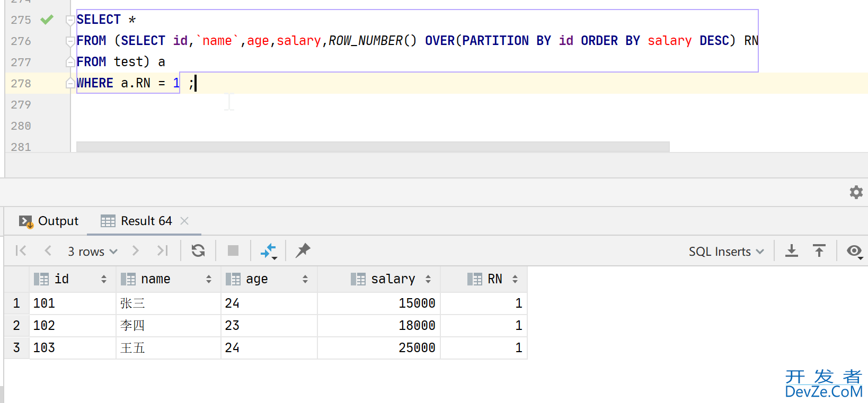Select row number 2 header
The image size is (868, 403).
16,326
